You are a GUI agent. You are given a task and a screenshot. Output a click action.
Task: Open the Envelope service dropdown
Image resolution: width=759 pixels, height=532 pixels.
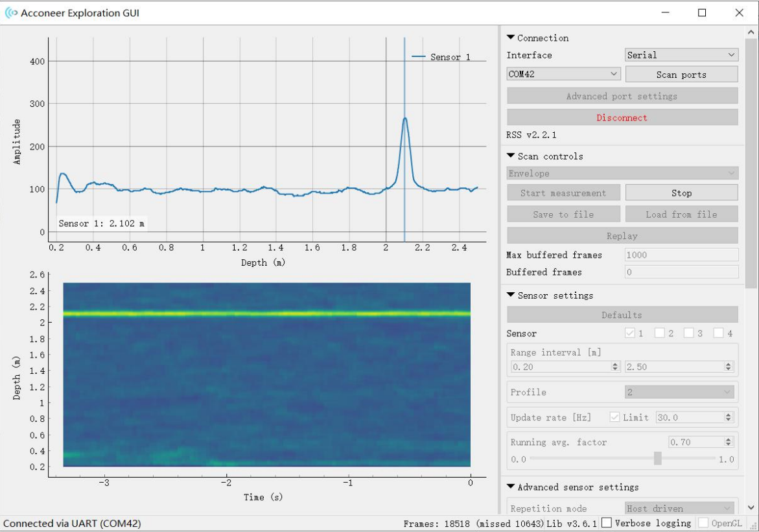click(622, 173)
